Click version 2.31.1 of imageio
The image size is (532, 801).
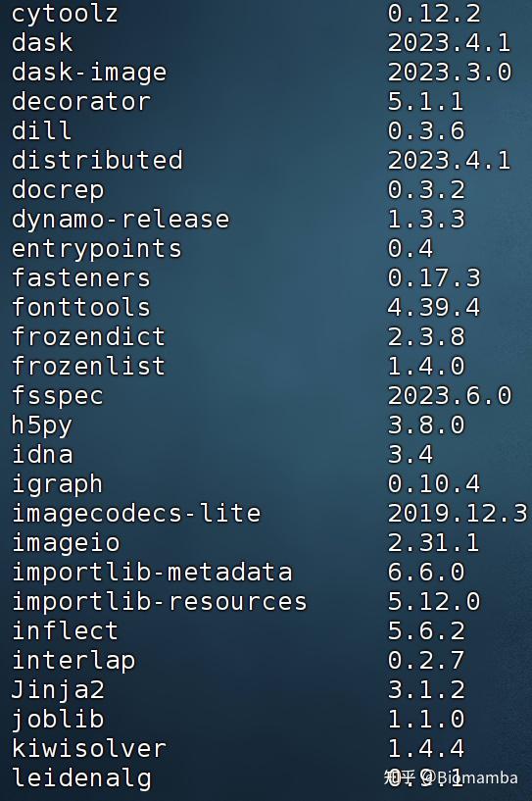tap(433, 542)
